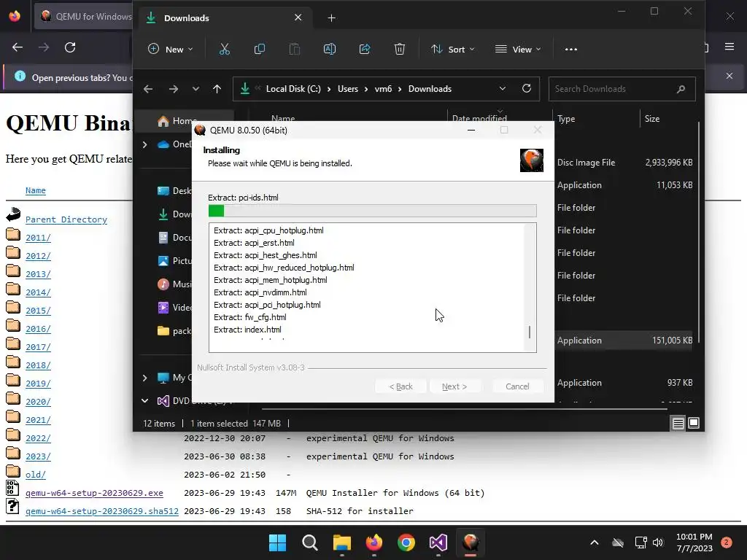This screenshot has width=747, height=560.
Task: Dismiss the Open previous tabs notification
Action: pyautogui.click(x=729, y=76)
